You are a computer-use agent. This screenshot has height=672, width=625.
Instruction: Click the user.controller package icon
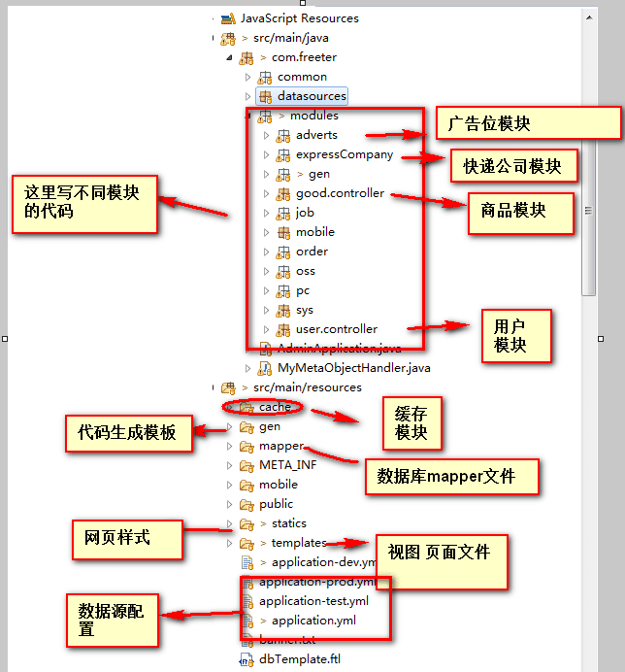point(283,330)
